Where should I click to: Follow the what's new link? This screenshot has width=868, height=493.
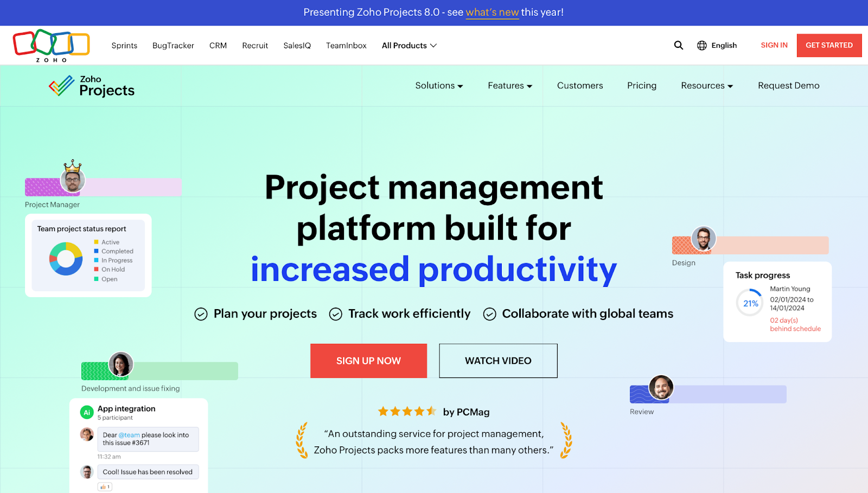492,12
